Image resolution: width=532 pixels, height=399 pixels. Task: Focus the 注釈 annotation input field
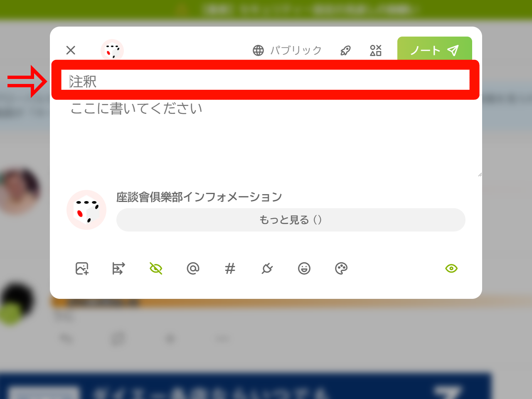pos(266,80)
